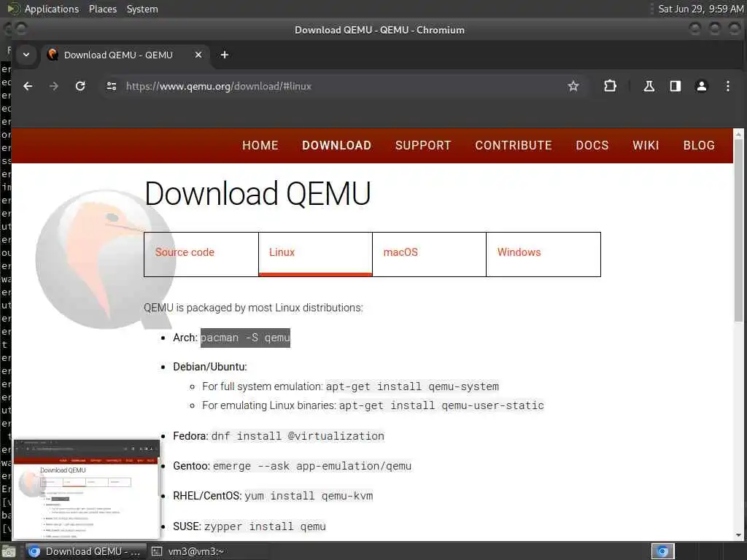
Task: Open the BLOG nav link
Action: pos(699,145)
